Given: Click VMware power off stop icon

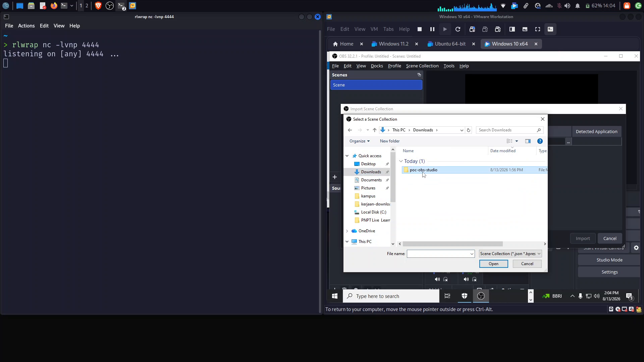Looking at the screenshot, I should [419, 29].
